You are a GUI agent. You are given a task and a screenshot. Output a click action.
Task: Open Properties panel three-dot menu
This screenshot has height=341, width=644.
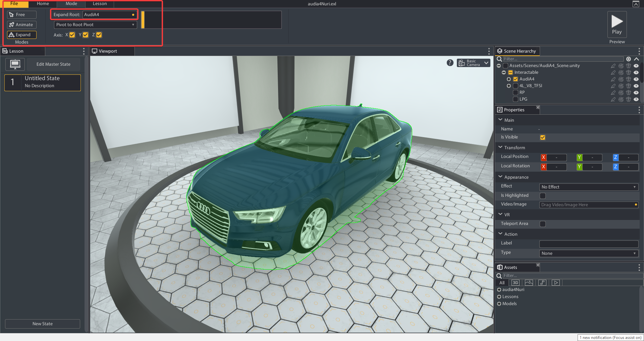click(x=639, y=110)
